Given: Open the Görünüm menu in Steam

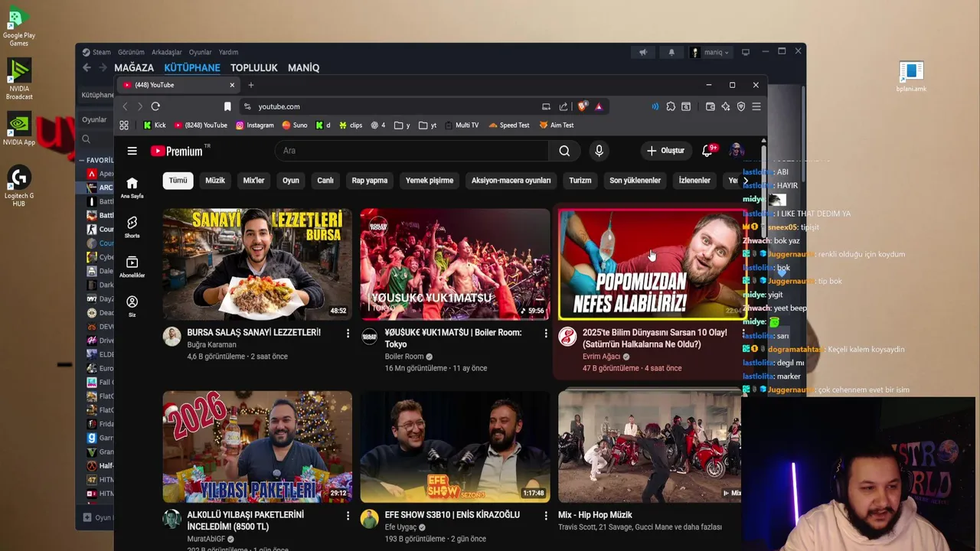Looking at the screenshot, I should pyautogui.click(x=131, y=52).
